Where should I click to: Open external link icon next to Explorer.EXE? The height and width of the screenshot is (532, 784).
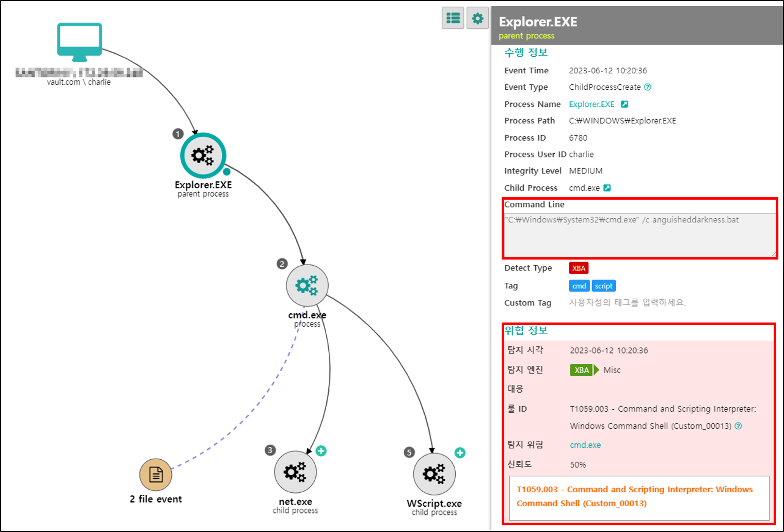(624, 104)
